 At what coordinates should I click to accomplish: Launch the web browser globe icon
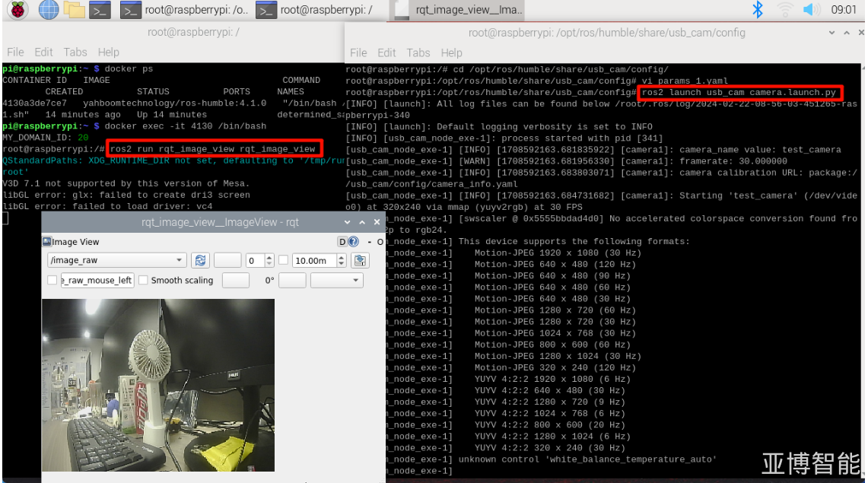(x=48, y=9)
